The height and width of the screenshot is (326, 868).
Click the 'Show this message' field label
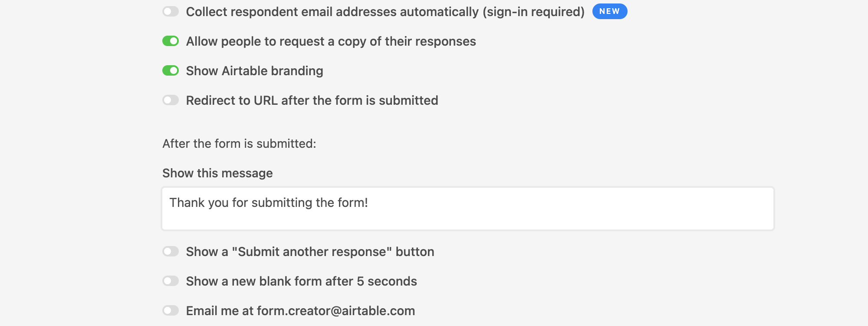[217, 173]
